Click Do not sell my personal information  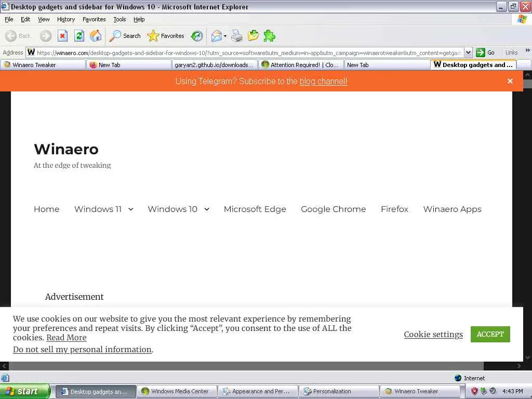[x=82, y=350]
